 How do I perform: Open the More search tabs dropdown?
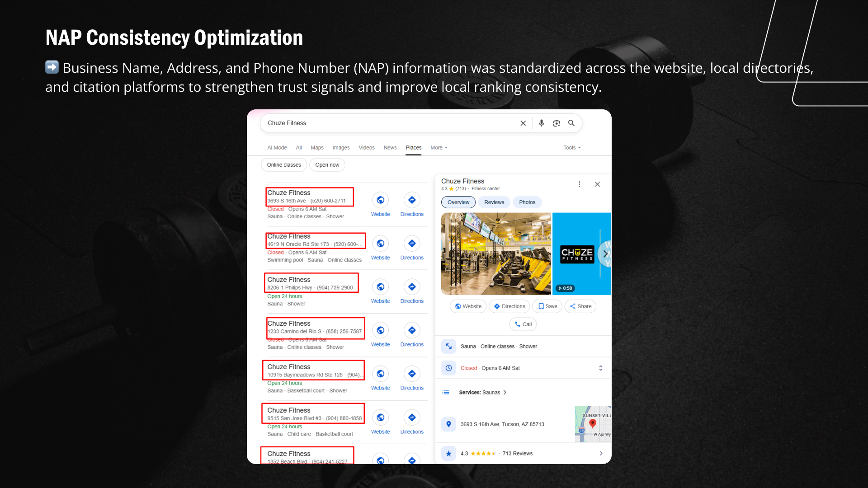coord(439,148)
